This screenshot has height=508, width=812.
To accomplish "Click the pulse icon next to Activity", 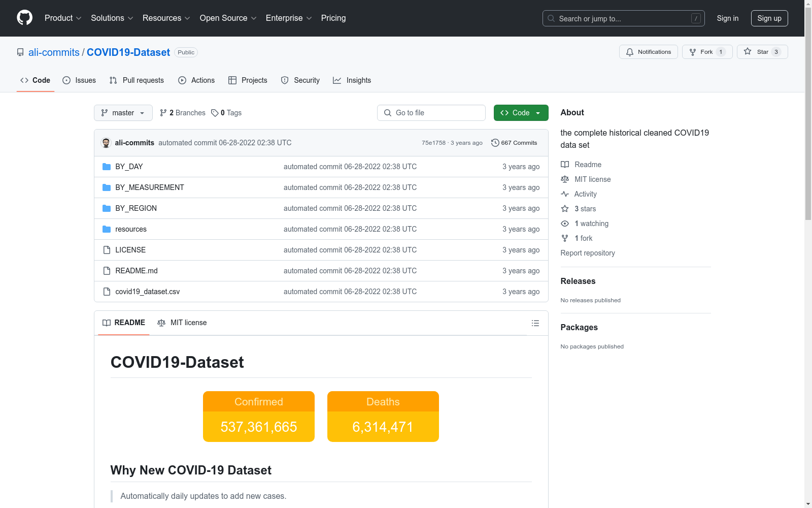I will coord(565,194).
